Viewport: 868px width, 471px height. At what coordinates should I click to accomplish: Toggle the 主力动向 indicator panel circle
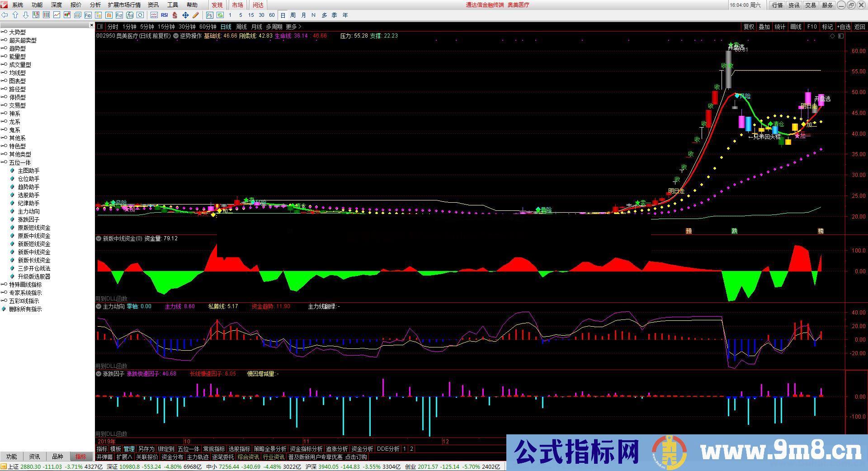click(x=99, y=306)
